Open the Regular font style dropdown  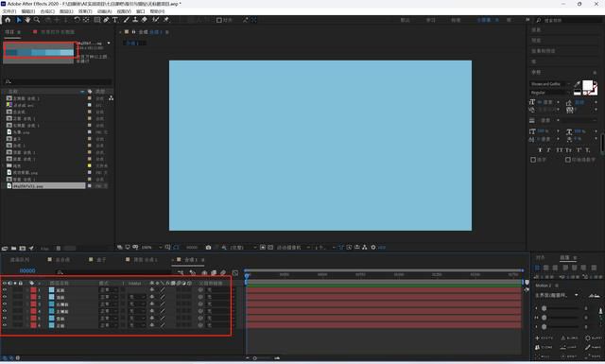[550, 93]
